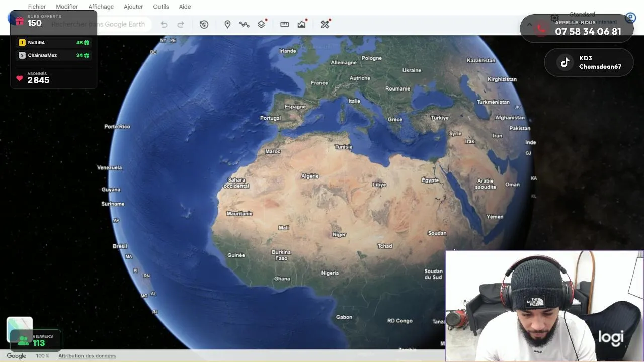Image resolution: width=644 pixels, height=362 pixels.
Task: Open historical imagery with the clock-arrow icon
Action: 204,24
